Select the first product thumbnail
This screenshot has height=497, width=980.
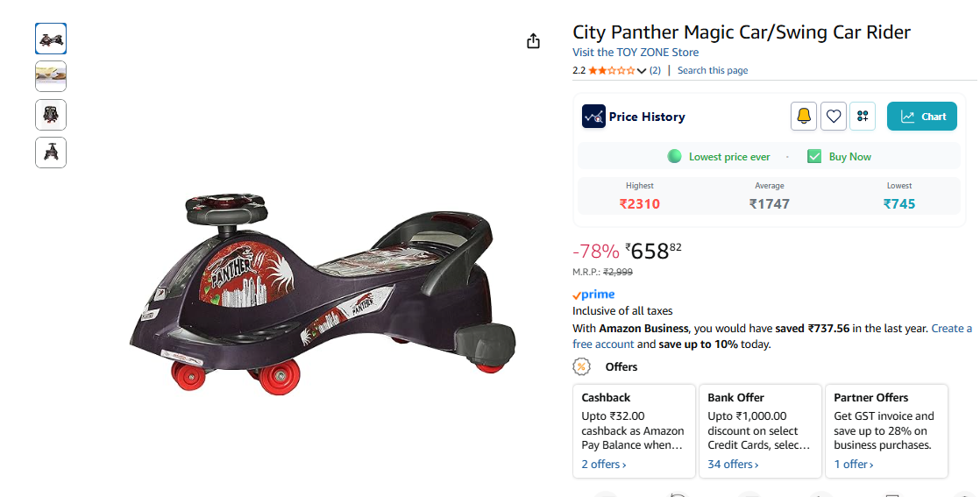point(51,39)
